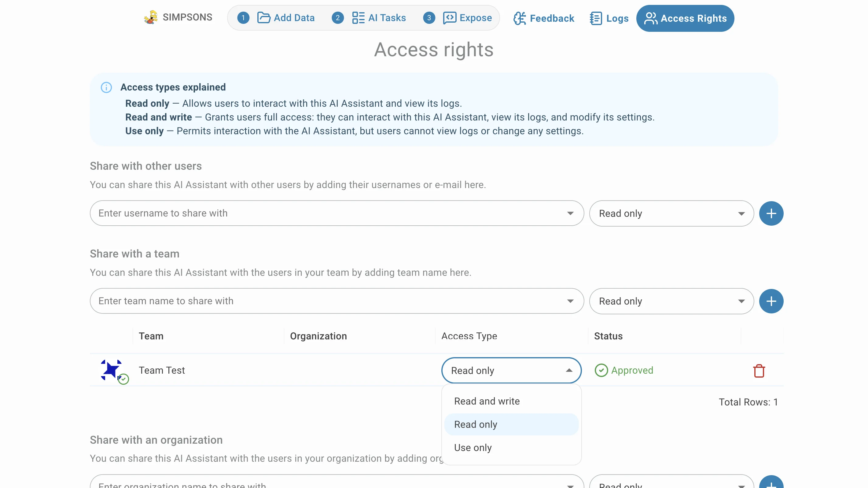
Task: Click the Simpsons assistant avatar icon
Action: pos(151,17)
